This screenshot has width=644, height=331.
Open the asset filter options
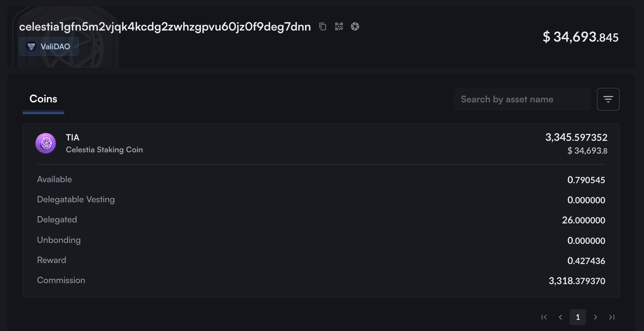(x=608, y=99)
